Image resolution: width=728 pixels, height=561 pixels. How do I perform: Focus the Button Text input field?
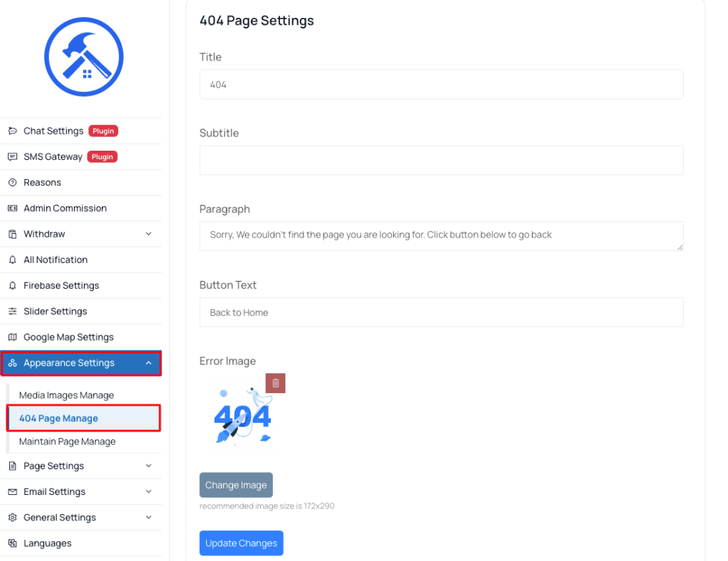[441, 312]
